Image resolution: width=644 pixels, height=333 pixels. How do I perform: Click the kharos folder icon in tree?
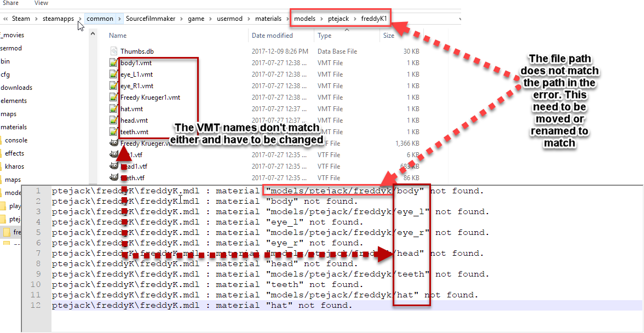tap(1, 166)
